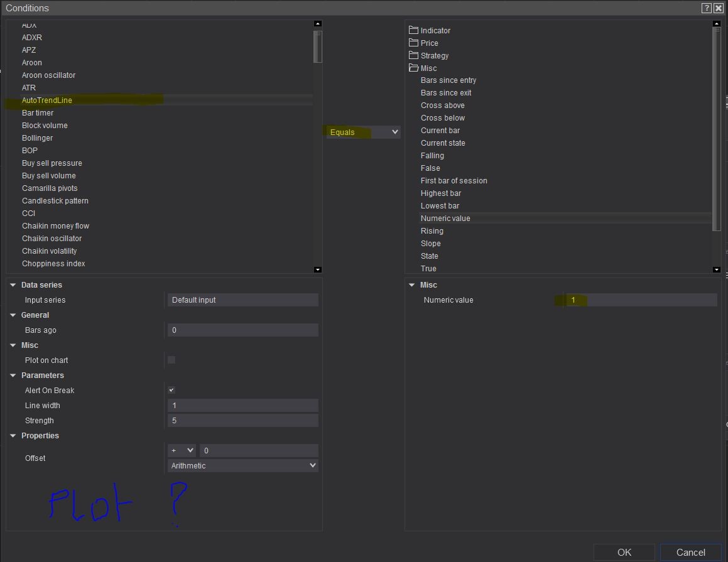Screen dimensions: 728x562
Task: Open the Equals comparison dropdown
Action: (x=364, y=132)
